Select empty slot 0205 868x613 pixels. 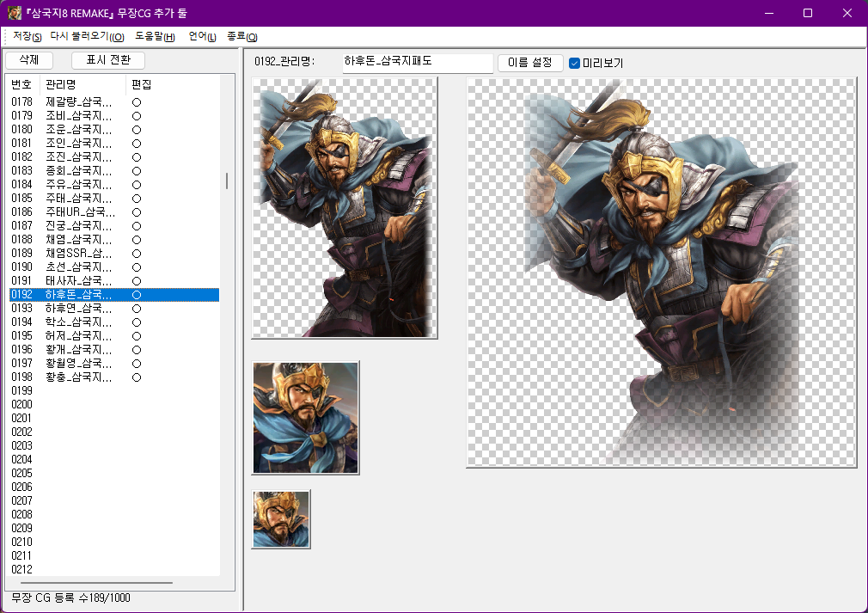click(114, 474)
